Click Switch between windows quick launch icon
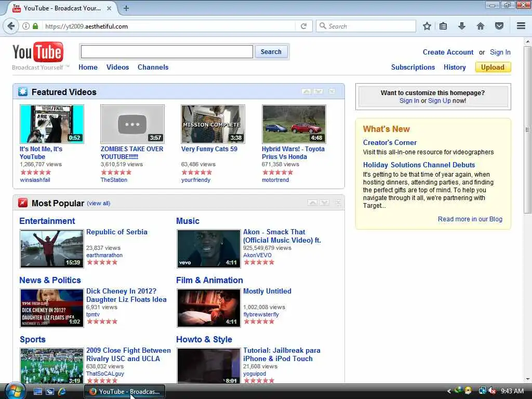 click(x=50, y=392)
